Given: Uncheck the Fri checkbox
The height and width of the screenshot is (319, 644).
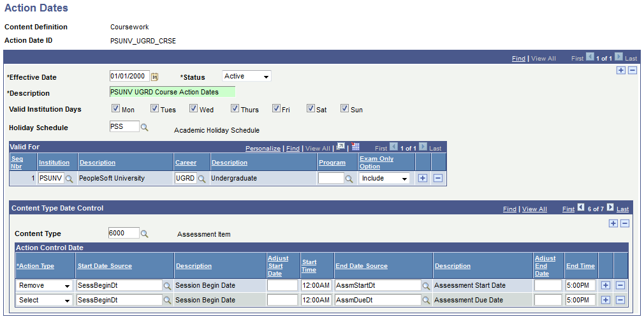Looking at the screenshot, I should tap(276, 108).
